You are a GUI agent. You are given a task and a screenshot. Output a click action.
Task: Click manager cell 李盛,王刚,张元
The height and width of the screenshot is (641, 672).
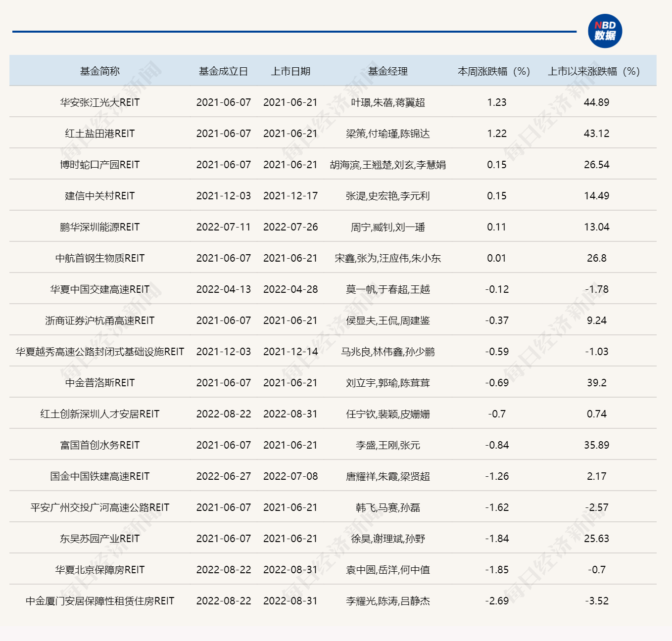tap(388, 445)
